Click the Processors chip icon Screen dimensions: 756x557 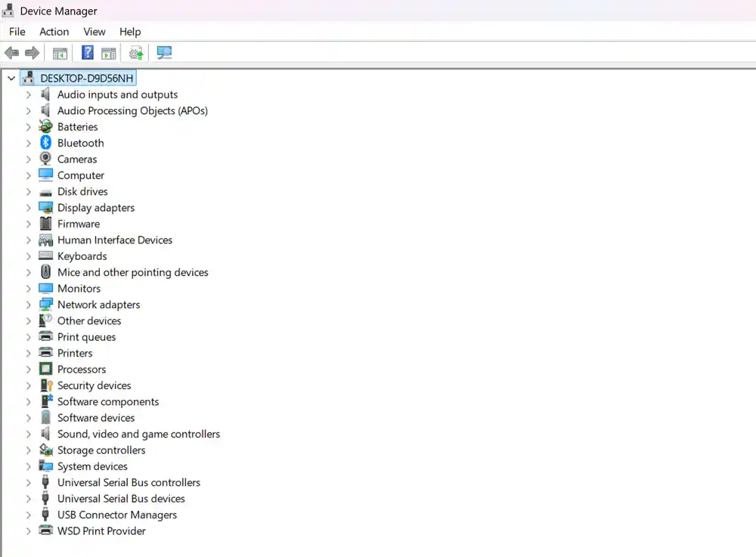tap(46, 370)
